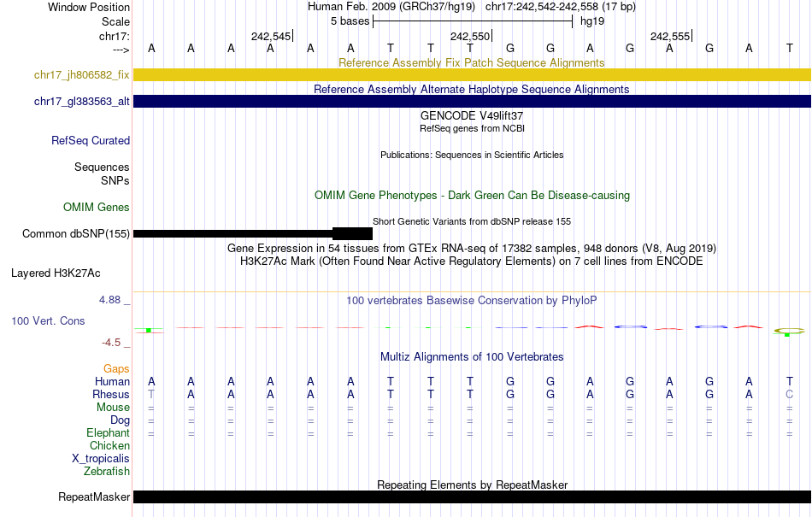Select the Elephant alignment row label
The width and height of the screenshot is (812, 517).
point(109,432)
